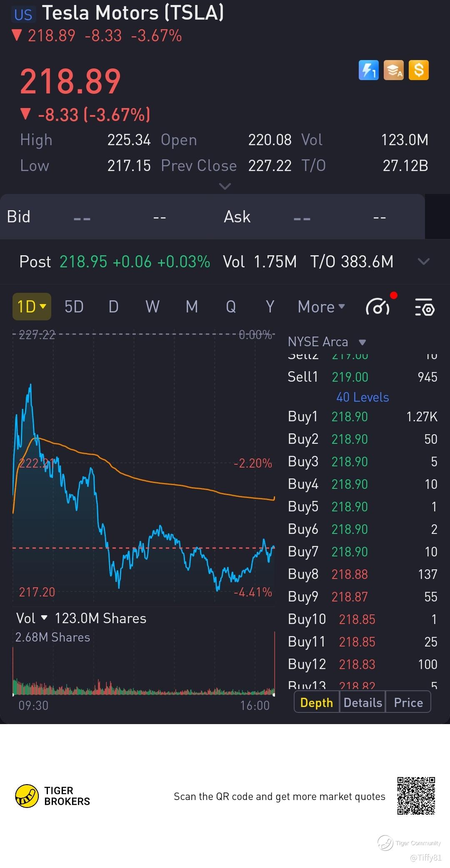
Task: Expand more quote details chevron under Prev Close
Action: 225,186
